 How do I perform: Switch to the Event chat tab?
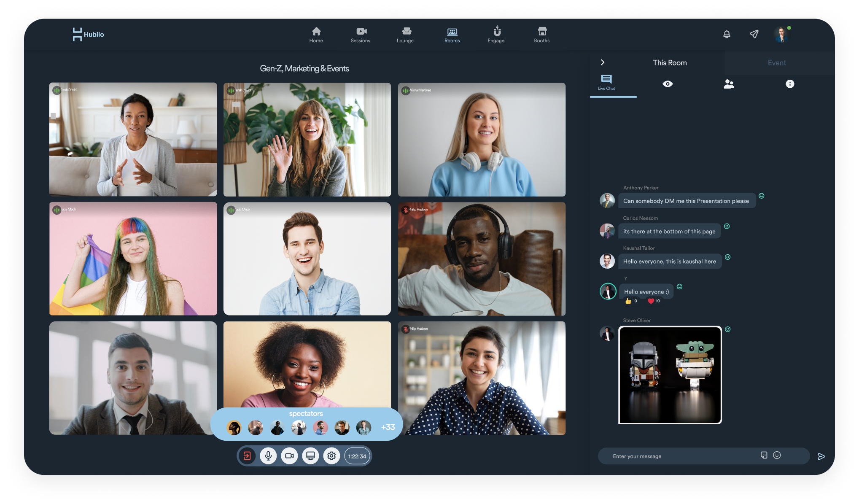pos(776,63)
